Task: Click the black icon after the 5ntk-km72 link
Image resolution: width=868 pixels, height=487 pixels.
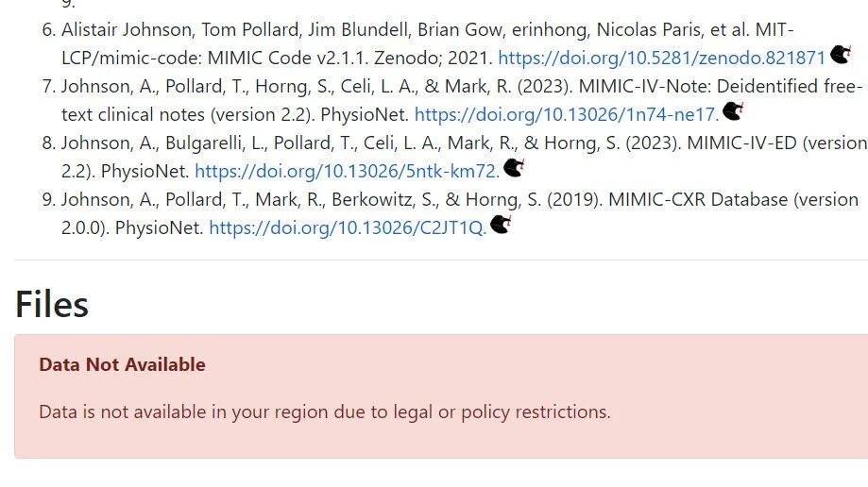Action: [514, 169]
